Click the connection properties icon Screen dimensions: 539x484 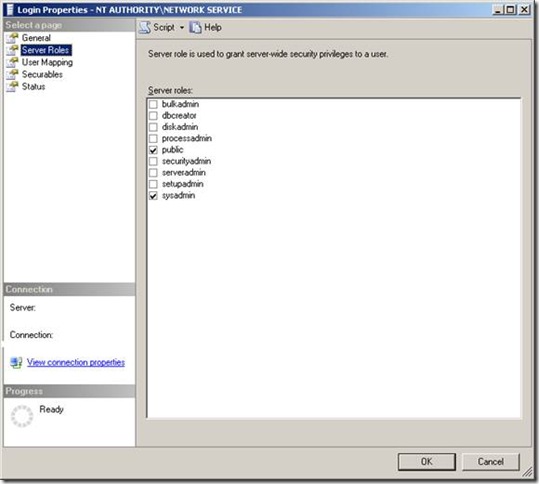click(16, 362)
